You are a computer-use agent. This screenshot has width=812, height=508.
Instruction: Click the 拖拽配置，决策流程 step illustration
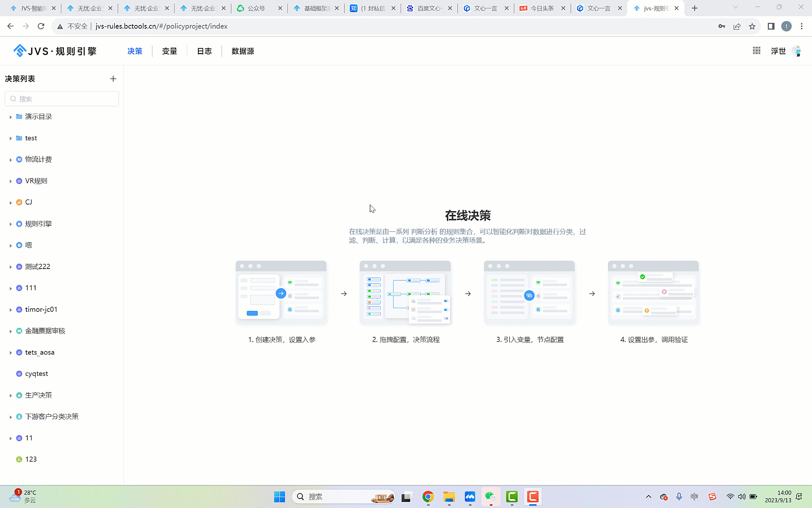pyautogui.click(x=405, y=293)
